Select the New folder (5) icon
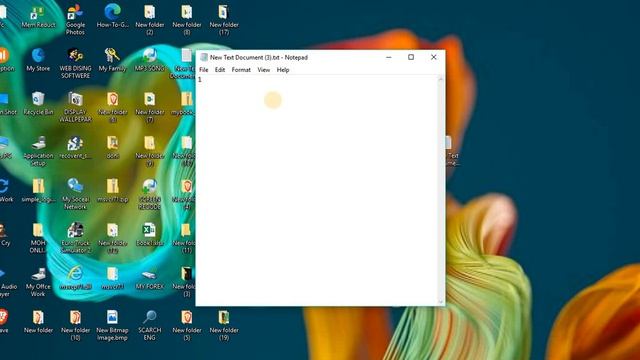 187,325
